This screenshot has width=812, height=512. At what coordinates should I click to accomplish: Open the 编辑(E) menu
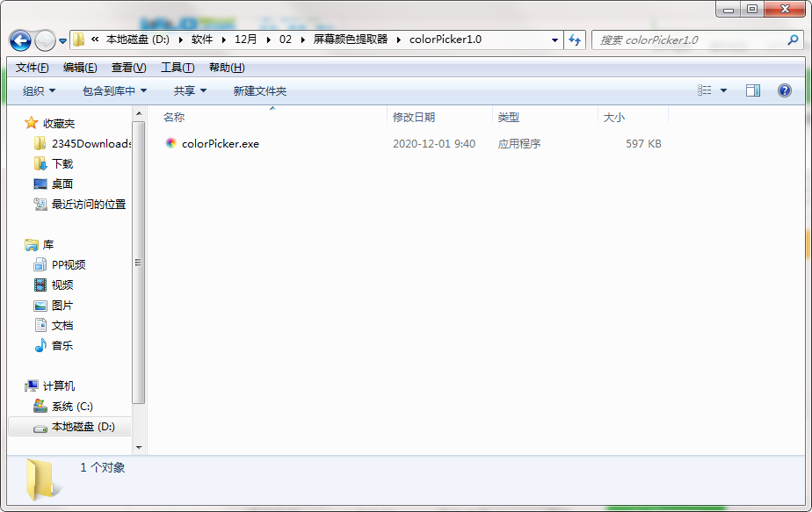(x=80, y=68)
